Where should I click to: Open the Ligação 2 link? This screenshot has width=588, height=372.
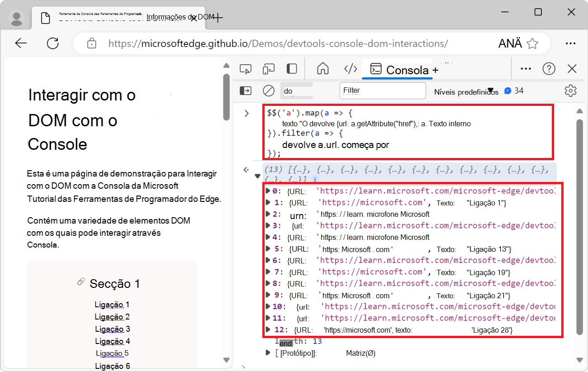[112, 317]
